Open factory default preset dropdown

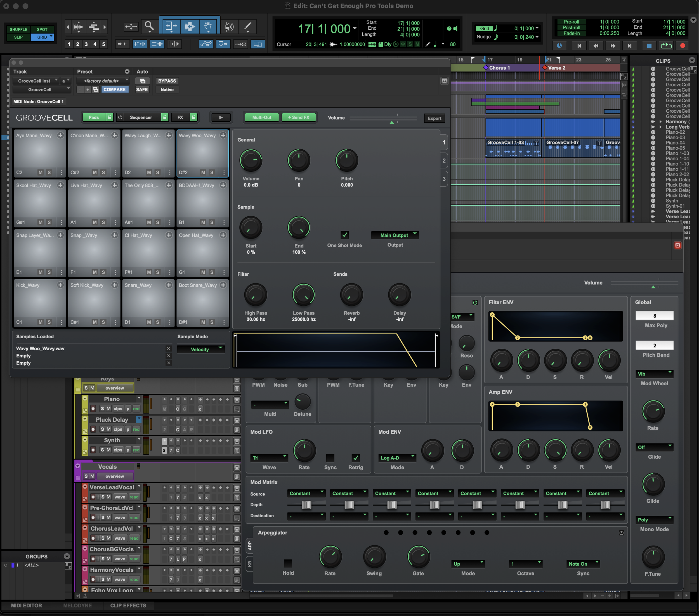(x=103, y=81)
